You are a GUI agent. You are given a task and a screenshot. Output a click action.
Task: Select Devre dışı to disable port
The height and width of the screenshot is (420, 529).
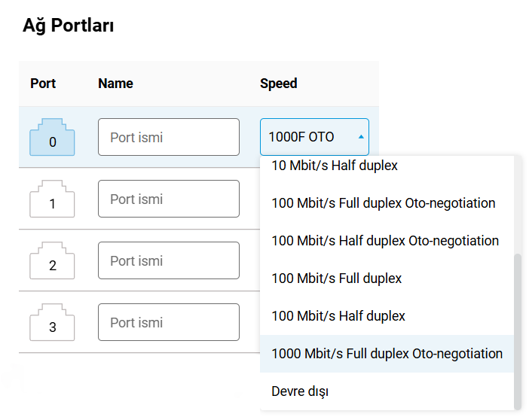click(300, 391)
